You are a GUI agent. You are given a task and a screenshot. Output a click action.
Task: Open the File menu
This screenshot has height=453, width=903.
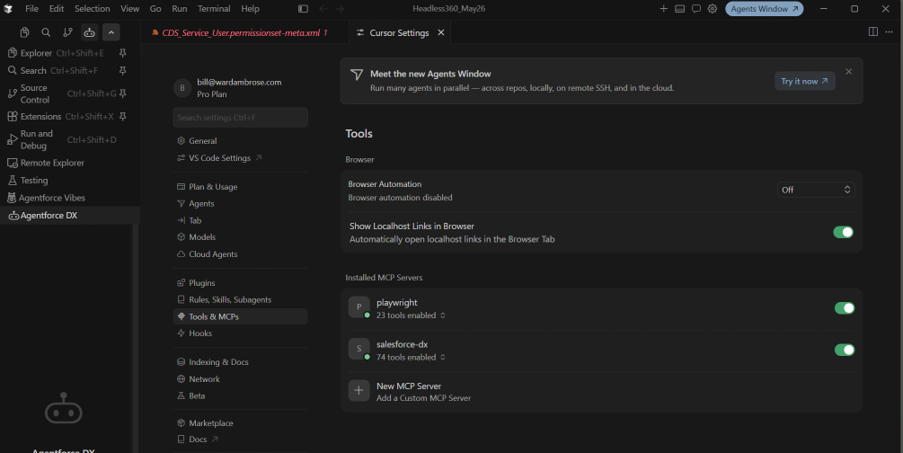tap(32, 9)
